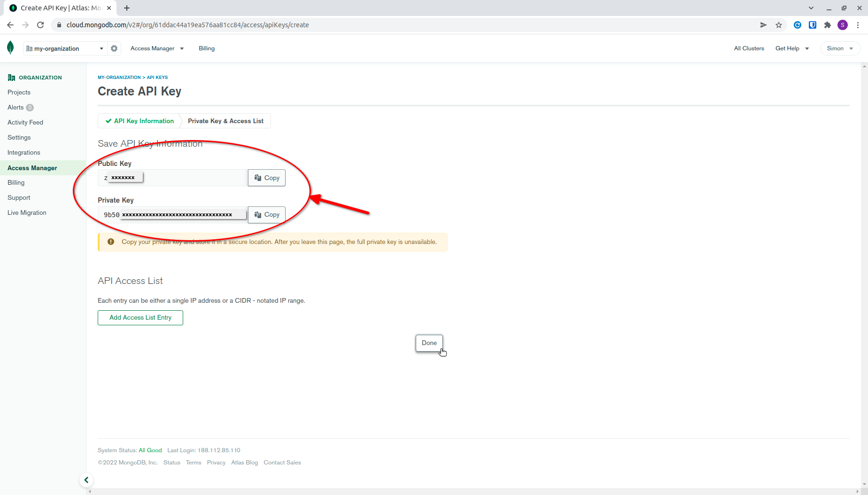Click the All Good system status

[x=150, y=450]
